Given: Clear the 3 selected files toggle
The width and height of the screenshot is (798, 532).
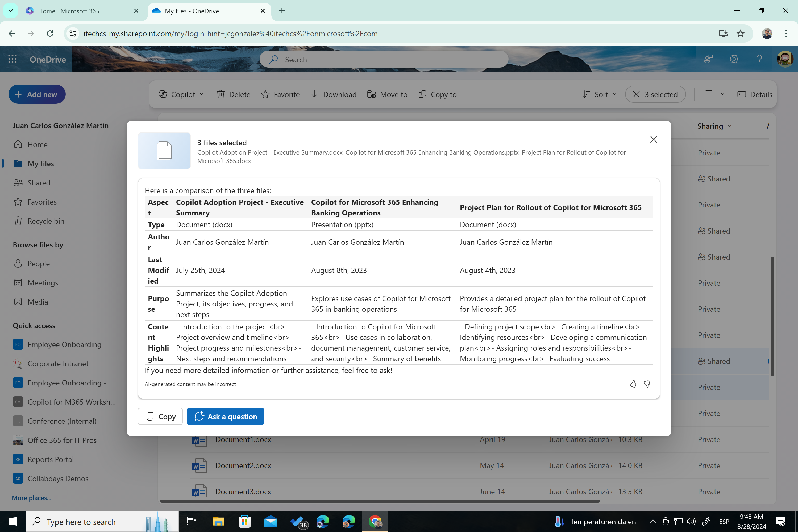Looking at the screenshot, I should (x=655, y=94).
